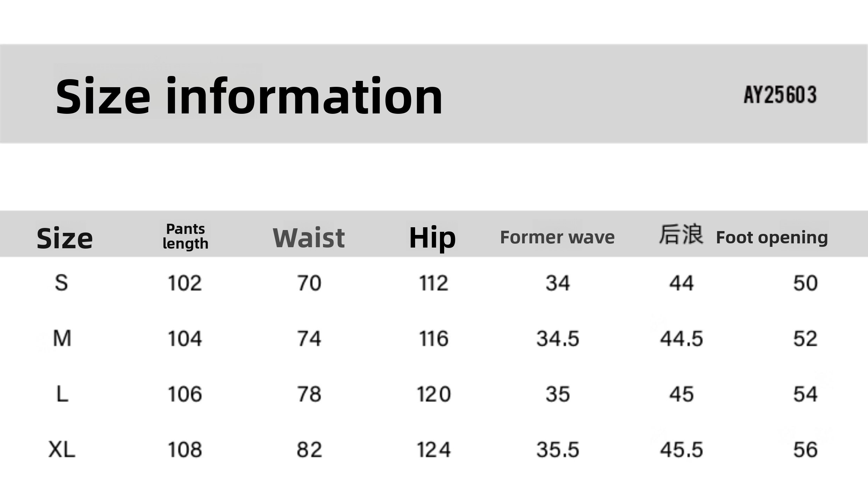Select waist value 74 for size M
Screen dimensions: 868x479
(309, 339)
